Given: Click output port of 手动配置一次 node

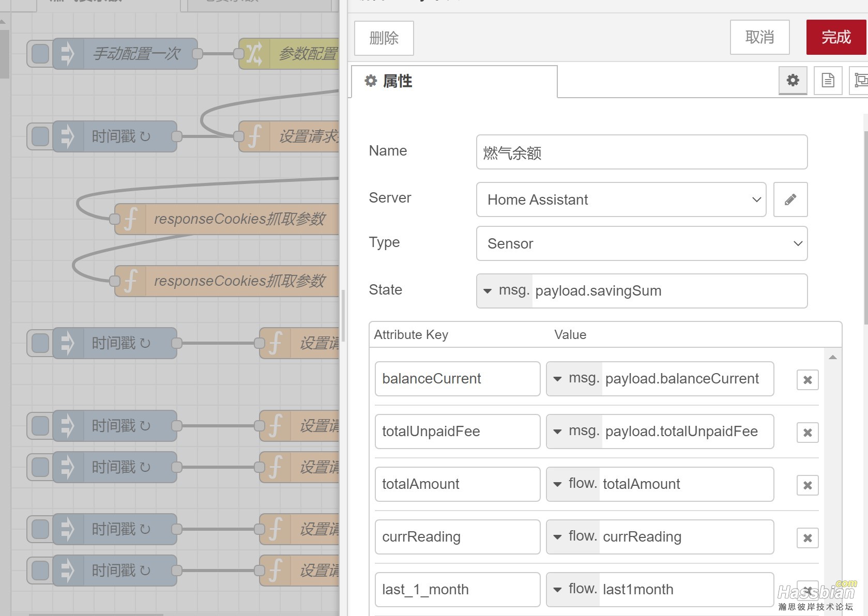Looking at the screenshot, I should click(x=197, y=54).
